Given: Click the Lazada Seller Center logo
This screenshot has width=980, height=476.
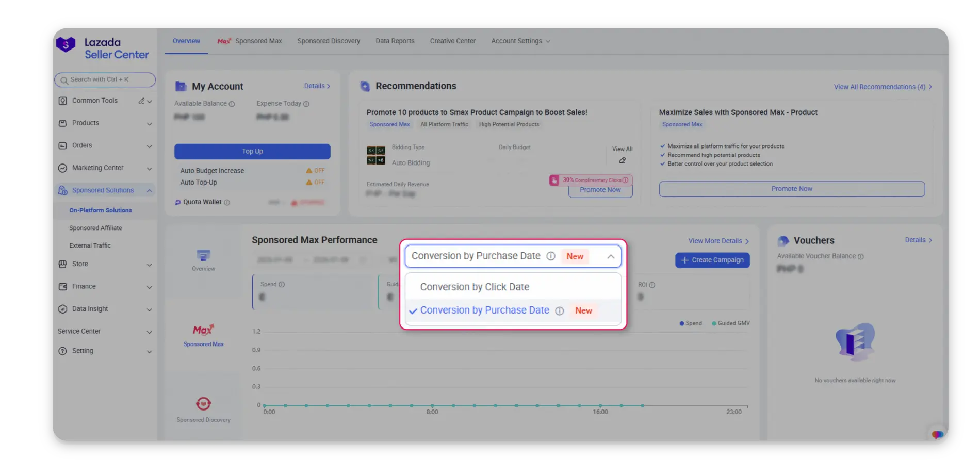Looking at the screenshot, I should point(102,48).
